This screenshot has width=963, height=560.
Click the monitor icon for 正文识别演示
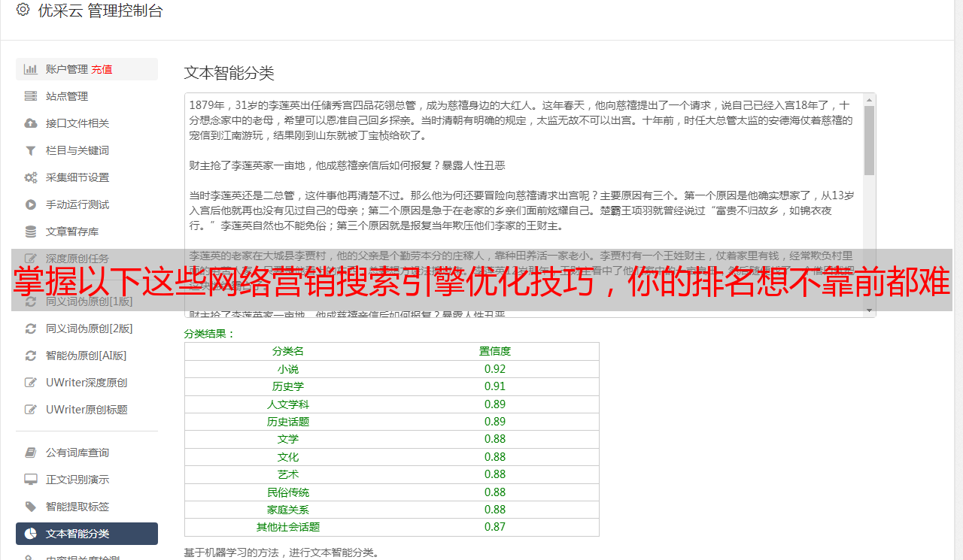31,480
